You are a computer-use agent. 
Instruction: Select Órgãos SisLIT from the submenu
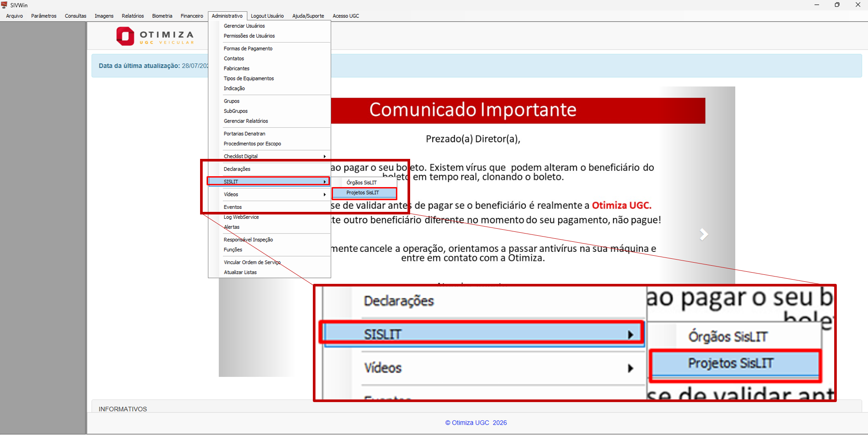coord(362,183)
